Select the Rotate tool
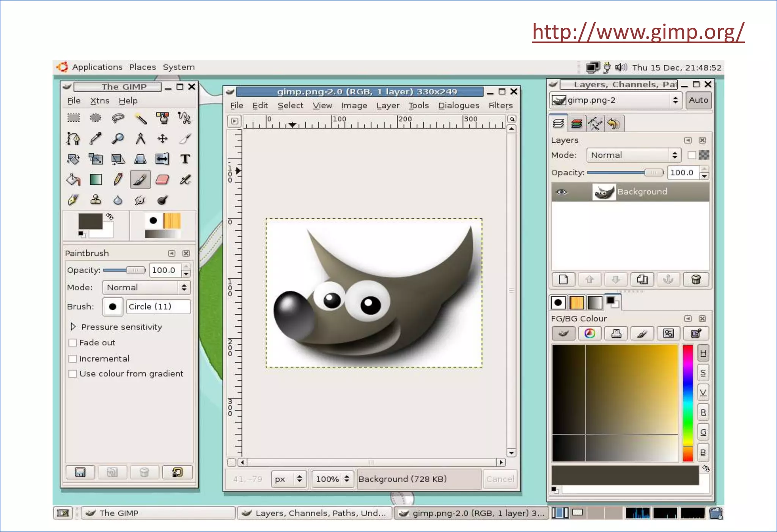This screenshot has height=532, width=777. 73,159
